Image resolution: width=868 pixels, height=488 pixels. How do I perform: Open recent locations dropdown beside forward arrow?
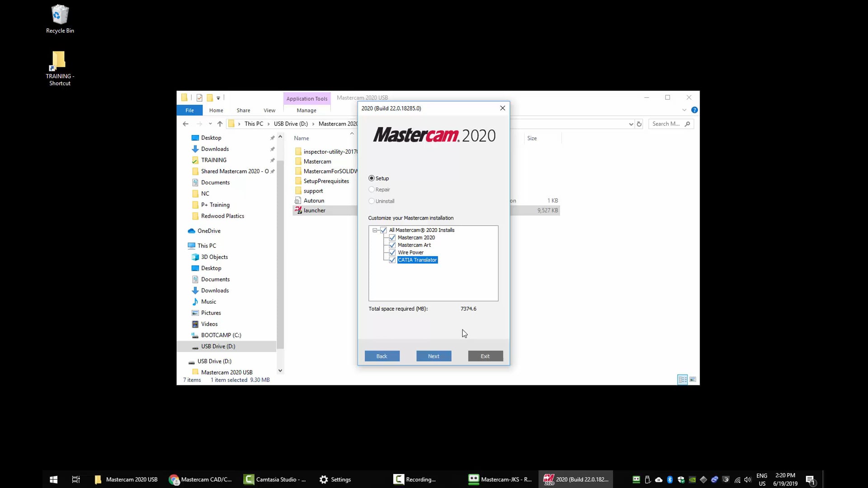(210, 124)
